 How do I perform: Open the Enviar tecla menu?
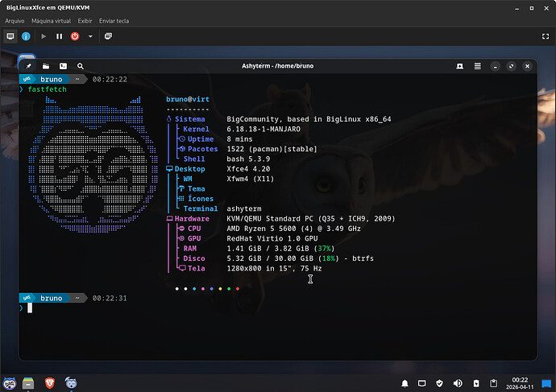(114, 21)
